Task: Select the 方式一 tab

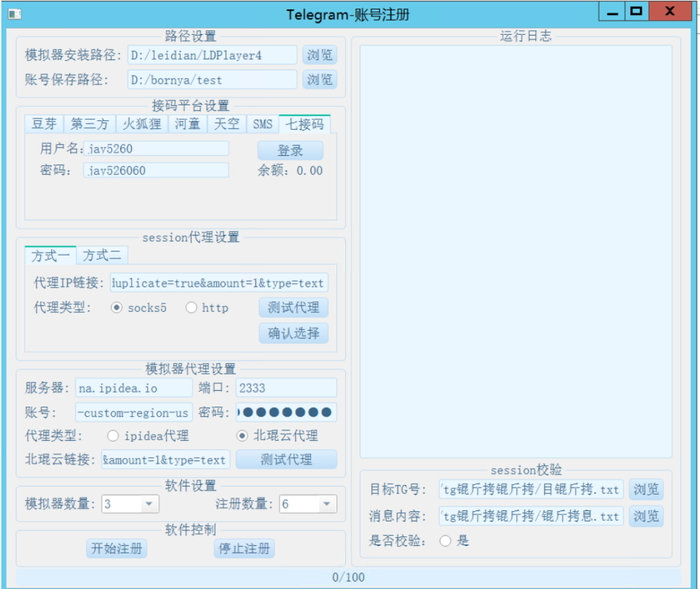Action: click(51, 256)
